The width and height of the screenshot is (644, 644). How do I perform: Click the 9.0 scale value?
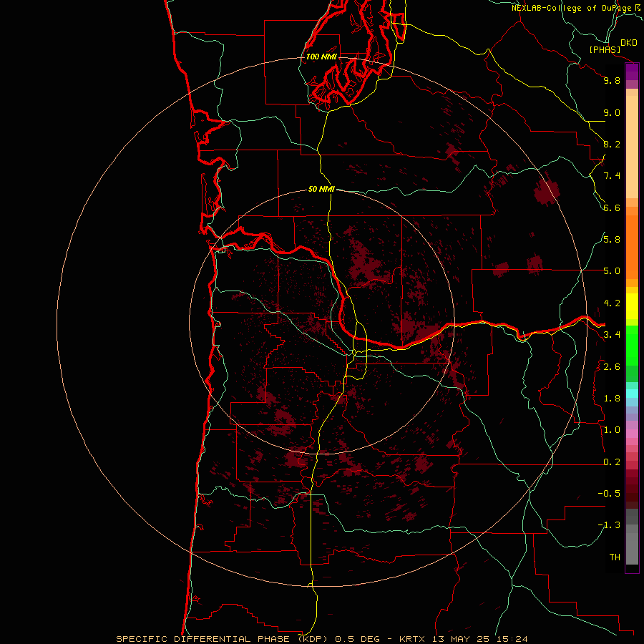pyautogui.click(x=612, y=112)
